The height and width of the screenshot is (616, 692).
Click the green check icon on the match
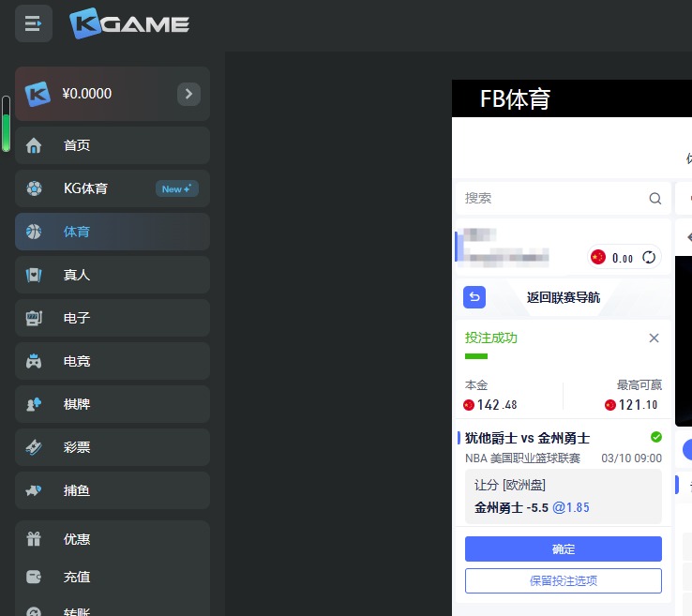point(656,437)
